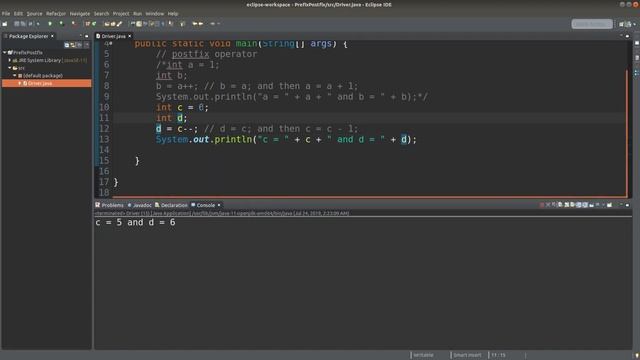640x360 pixels.
Task: Expand the Driver.java tree node
Action: pos(20,83)
